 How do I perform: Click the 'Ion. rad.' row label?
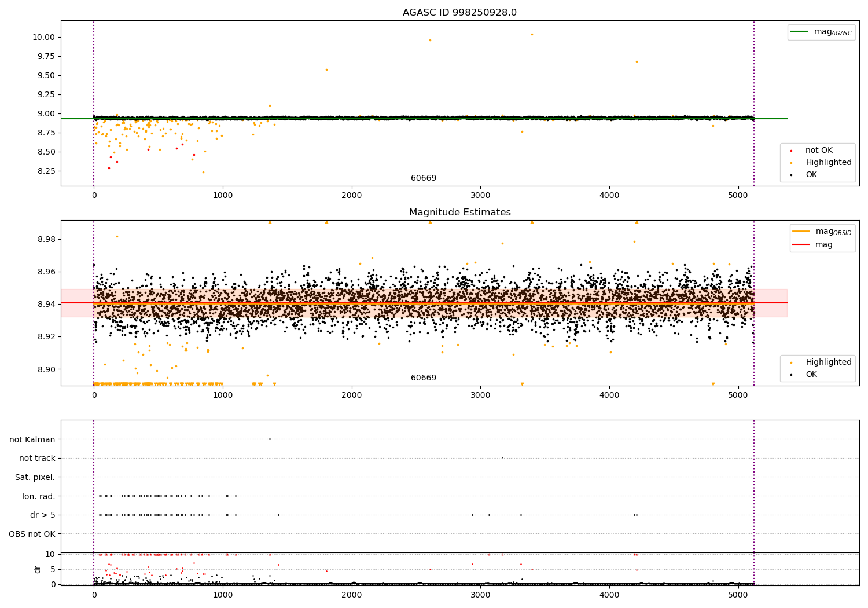click(x=39, y=496)
